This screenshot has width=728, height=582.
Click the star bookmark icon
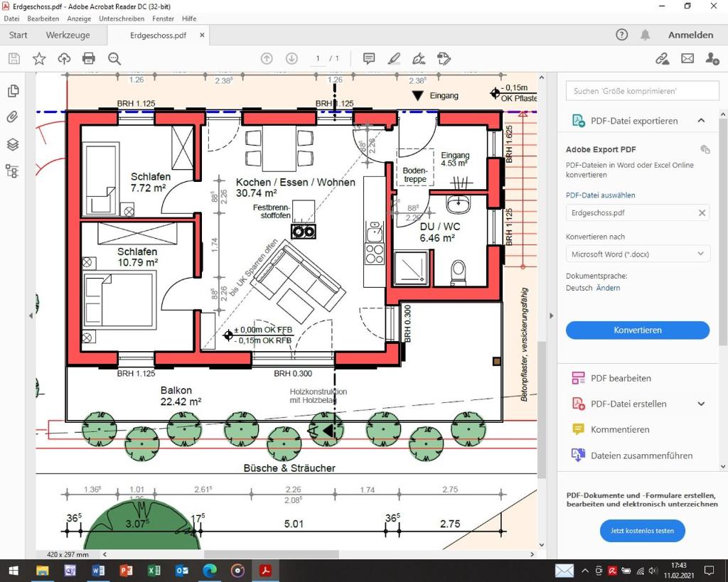pos(39,58)
